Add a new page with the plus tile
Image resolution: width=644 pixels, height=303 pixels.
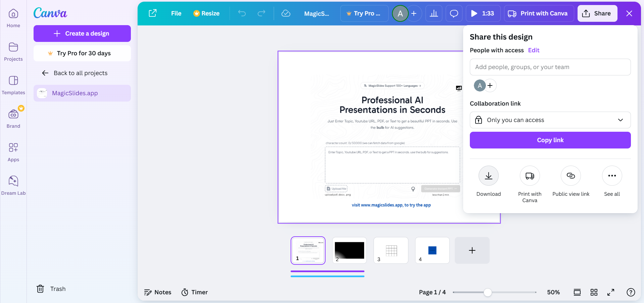point(472,250)
